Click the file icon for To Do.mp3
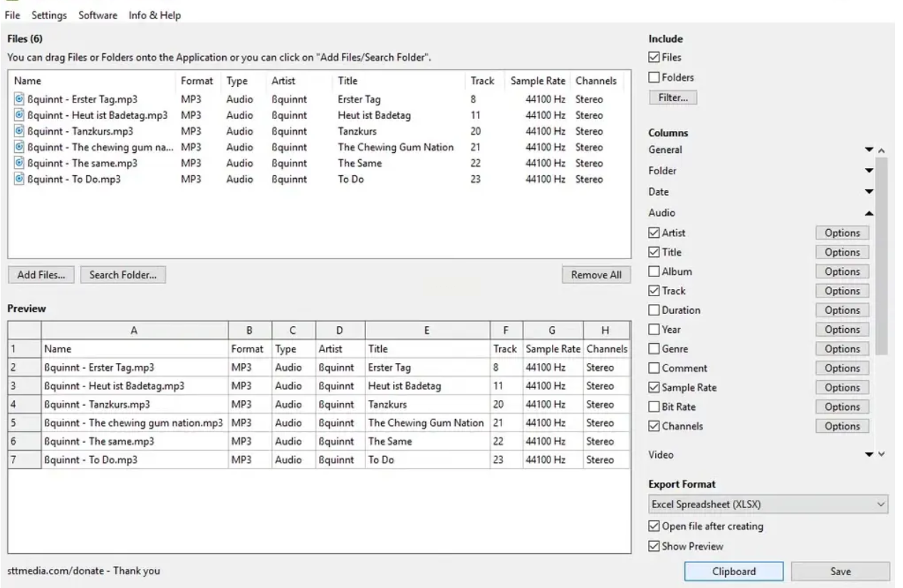Image resolution: width=903 pixels, height=588 pixels. click(19, 179)
